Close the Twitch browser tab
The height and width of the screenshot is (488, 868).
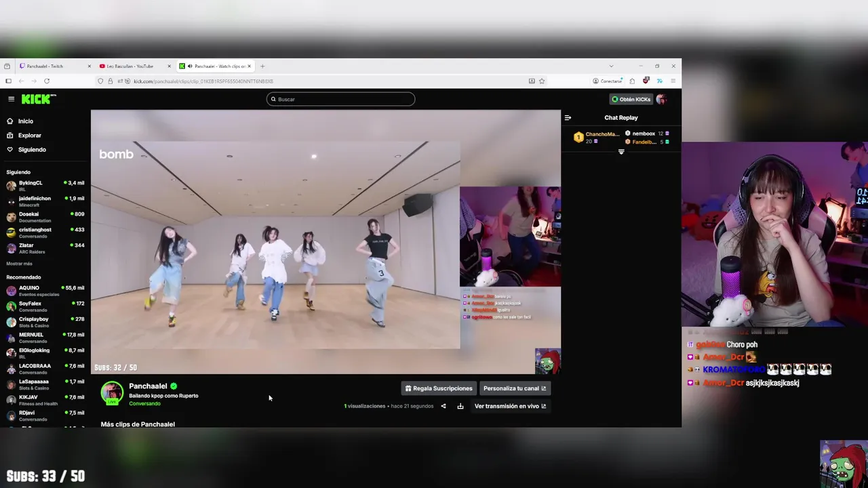(89, 66)
